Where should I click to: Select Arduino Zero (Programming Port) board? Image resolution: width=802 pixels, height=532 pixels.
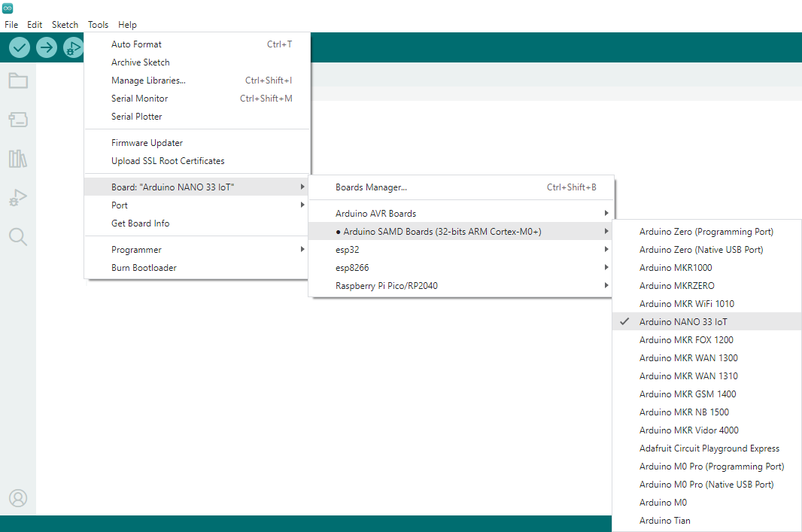(707, 232)
